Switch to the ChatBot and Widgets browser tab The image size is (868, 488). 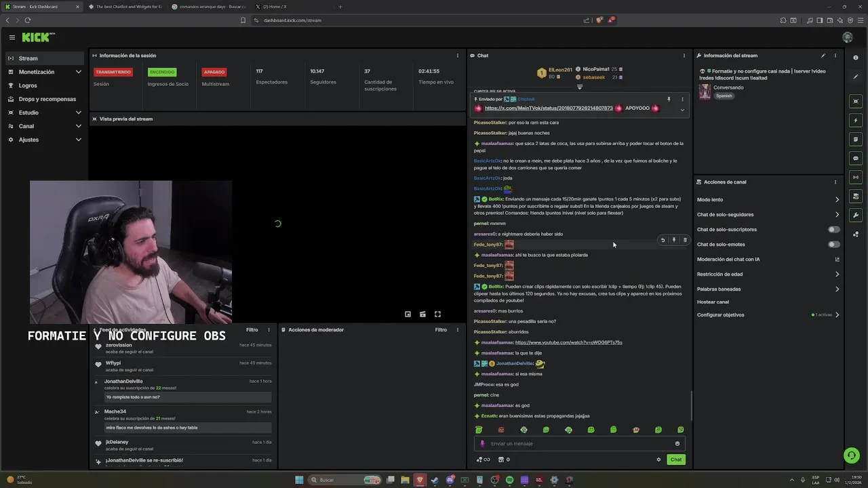pyautogui.click(x=125, y=7)
